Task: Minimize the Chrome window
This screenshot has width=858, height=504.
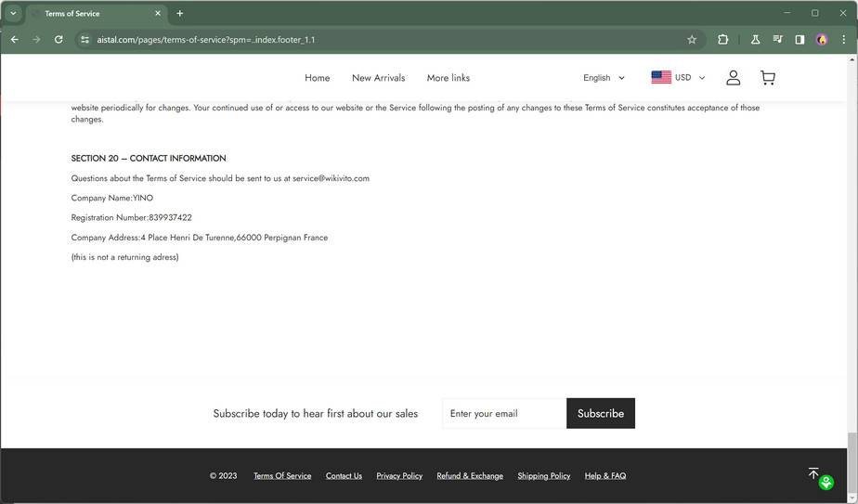Action: click(786, 13)
